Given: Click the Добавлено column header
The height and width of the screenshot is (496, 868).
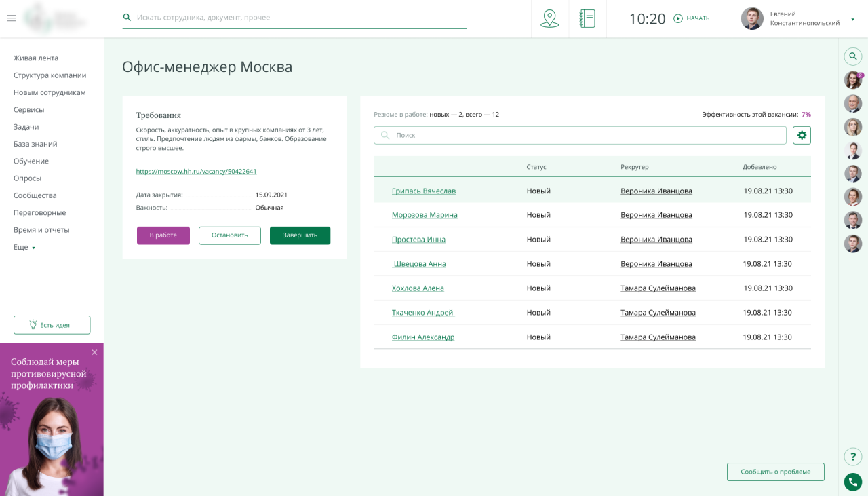Looking at the screenshot, I should [x=759, y=167].
